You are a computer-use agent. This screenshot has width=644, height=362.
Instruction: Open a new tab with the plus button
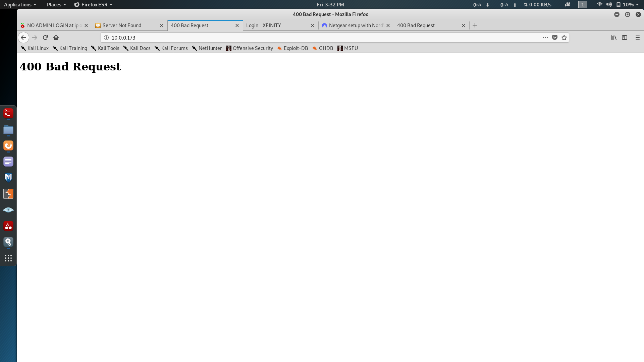(x=475, y=25)
